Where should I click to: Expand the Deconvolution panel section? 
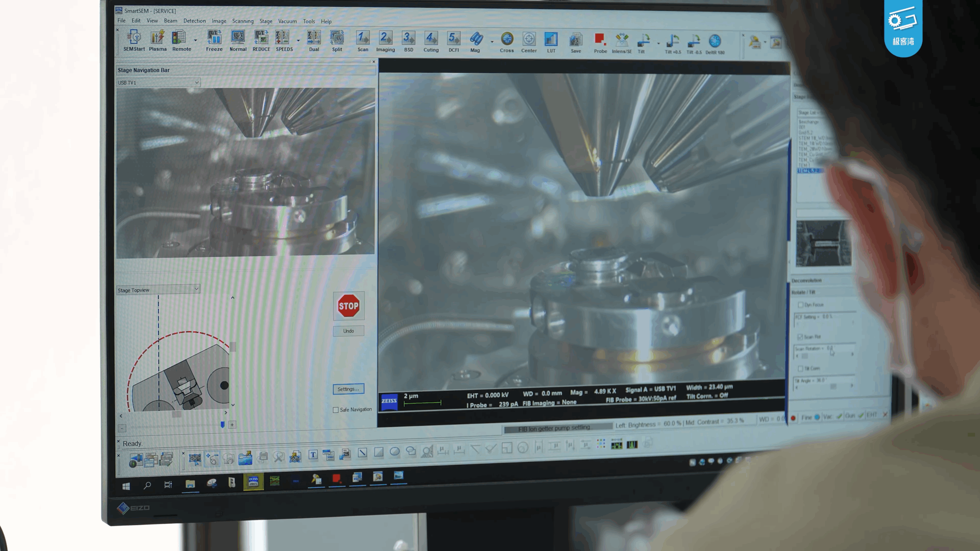pyautogui.click(x=807, y=280)
